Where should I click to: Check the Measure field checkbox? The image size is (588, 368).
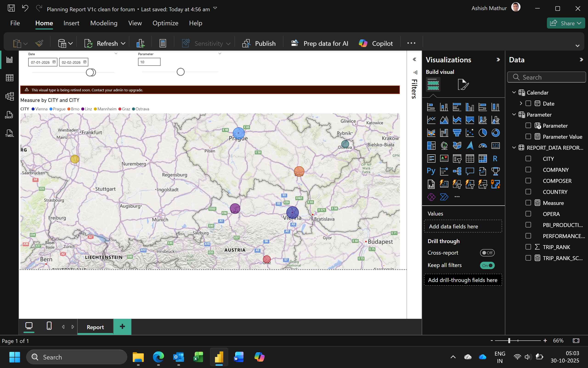pos(528,203)
